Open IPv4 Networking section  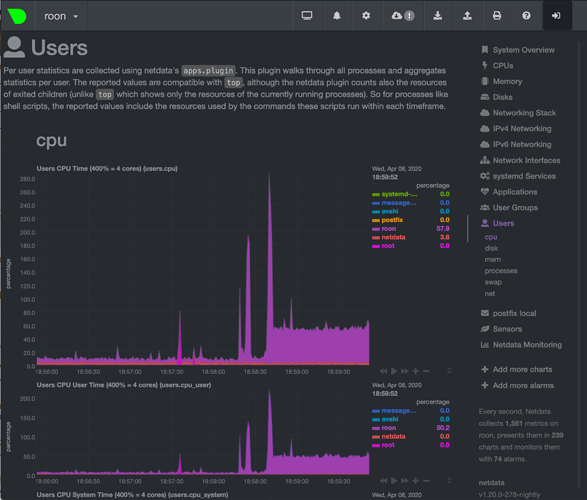pyautogui.click(x=515, y=128)
